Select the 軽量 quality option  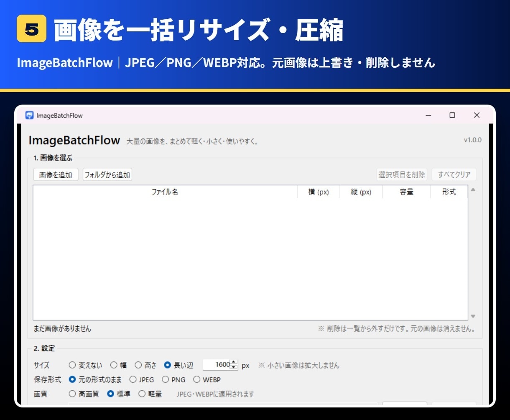pyautogui.click(x=150, y=394)
